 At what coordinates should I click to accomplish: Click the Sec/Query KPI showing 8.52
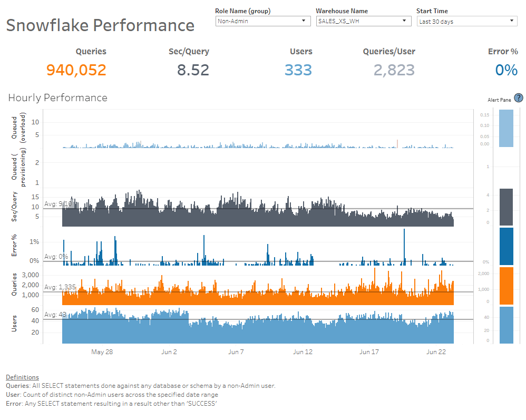tap(193, 69)
